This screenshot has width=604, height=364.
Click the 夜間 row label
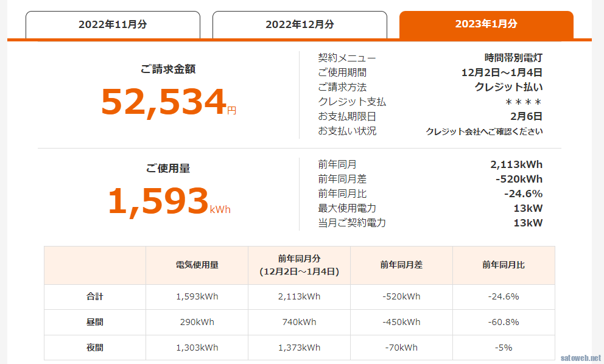95,348
